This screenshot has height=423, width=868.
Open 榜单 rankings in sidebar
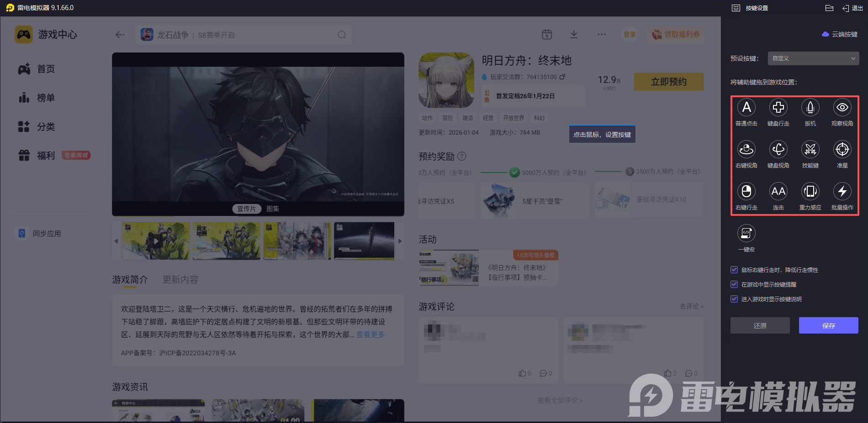coord(37,98)
